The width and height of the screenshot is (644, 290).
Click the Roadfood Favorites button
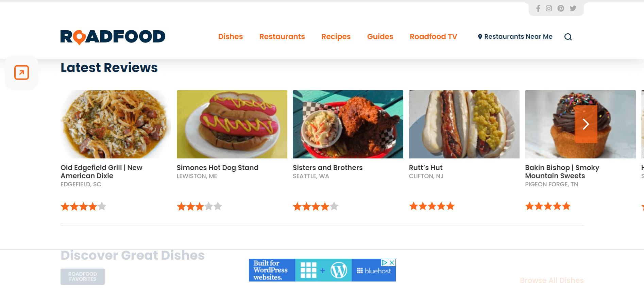[82, 276]
